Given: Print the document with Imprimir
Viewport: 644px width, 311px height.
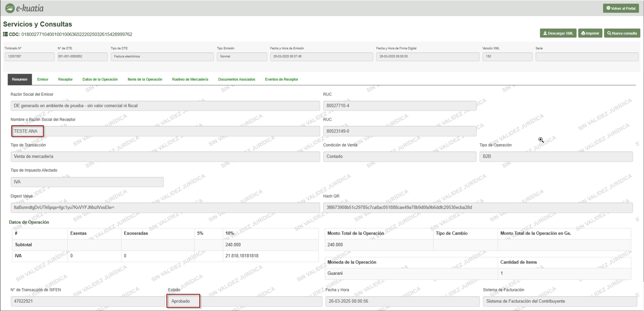Looking at the screenshot, I should 590,33.
